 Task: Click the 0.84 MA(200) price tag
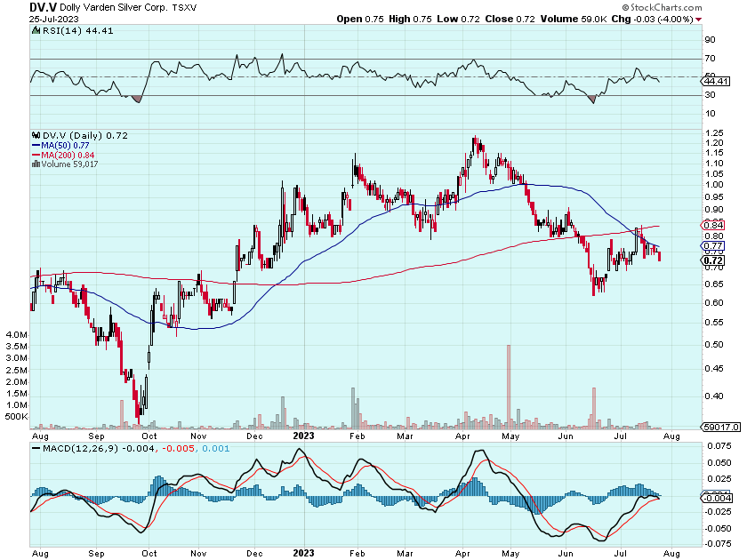(713, 226)
